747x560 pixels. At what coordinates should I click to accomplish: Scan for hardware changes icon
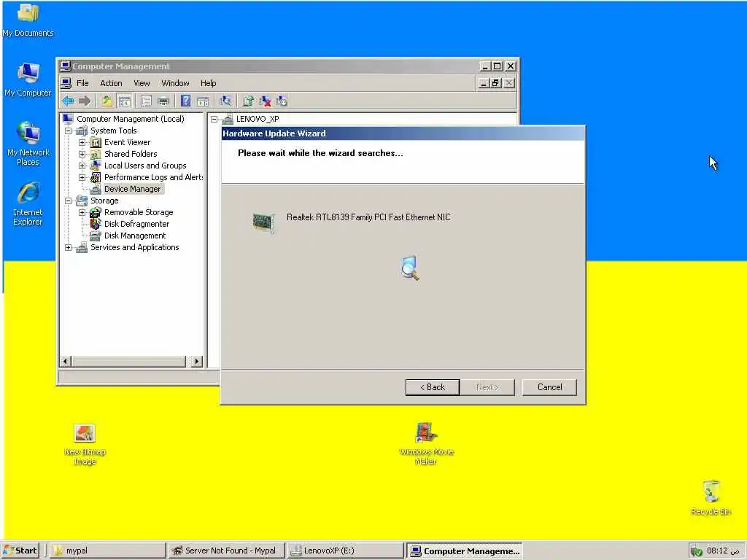(225, 101)
